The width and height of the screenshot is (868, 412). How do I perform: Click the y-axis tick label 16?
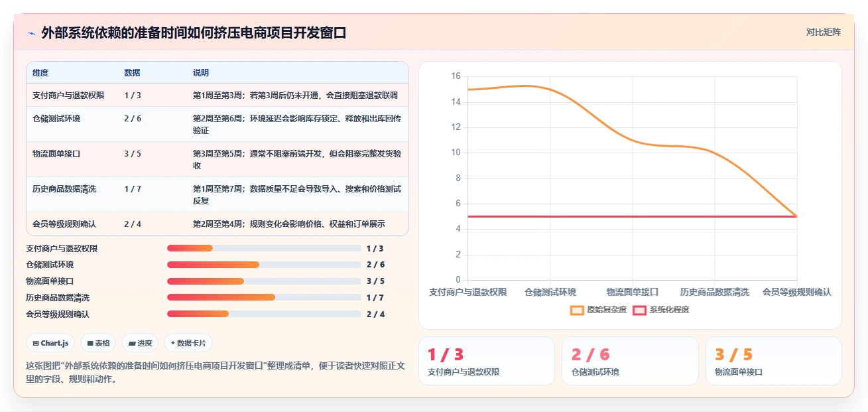coord(456,76)
